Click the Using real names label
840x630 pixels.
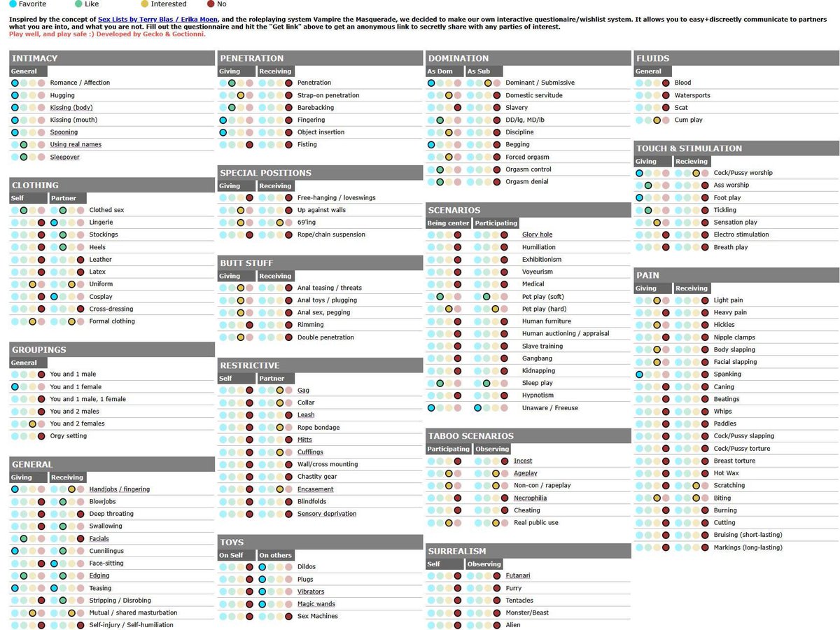pyautogui.click(x=76, y=144)
